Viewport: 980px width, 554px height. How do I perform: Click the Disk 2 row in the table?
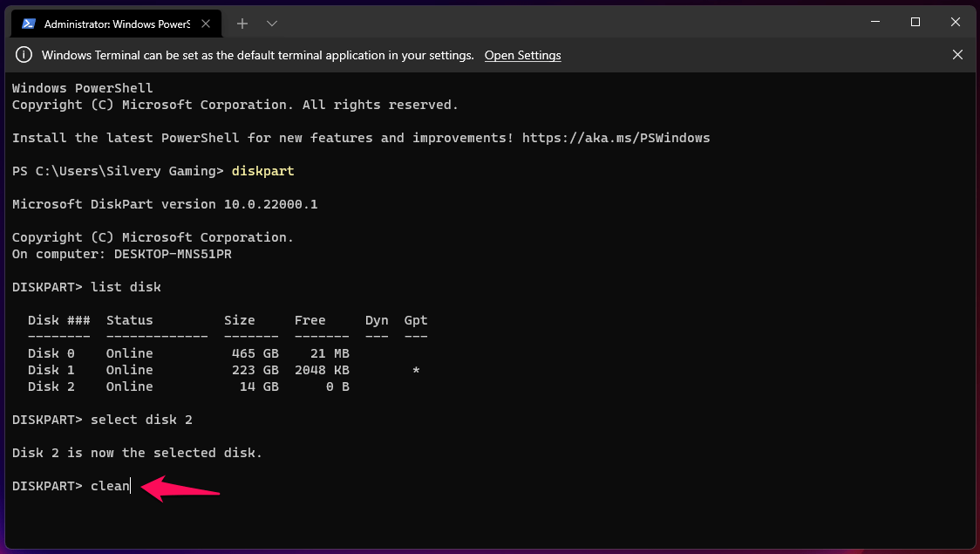[187, 386]
